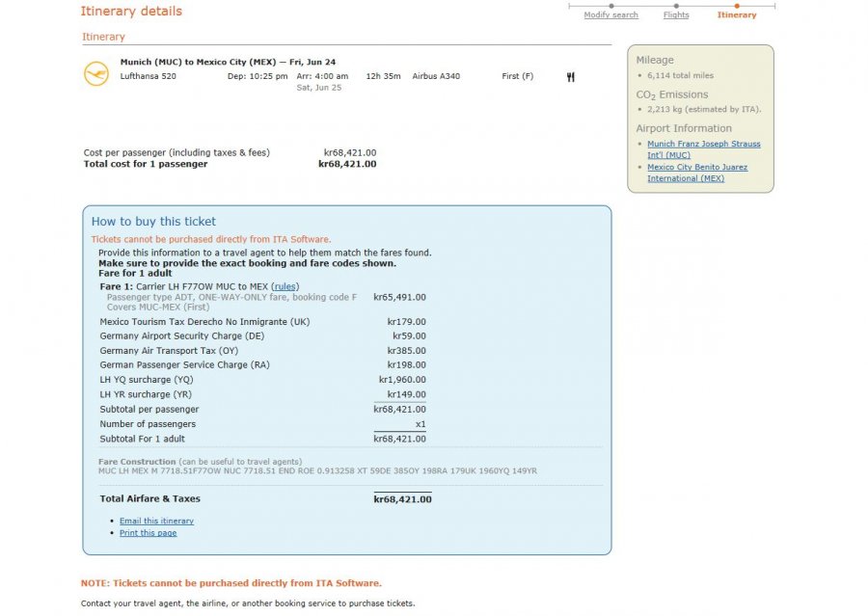
Task: Click the Lufthansa airline logo
Action: [96, 74]
